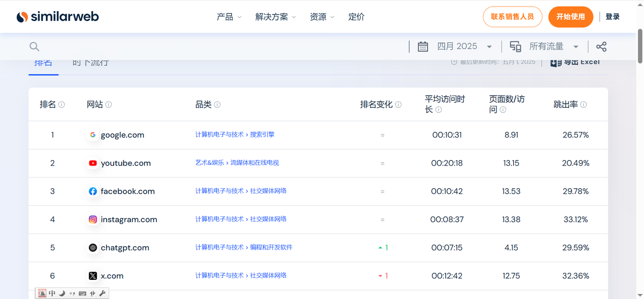Click the 五 Wubi icon in IME bar
This screenshot has width=644, height=299.
click(42, 293)
